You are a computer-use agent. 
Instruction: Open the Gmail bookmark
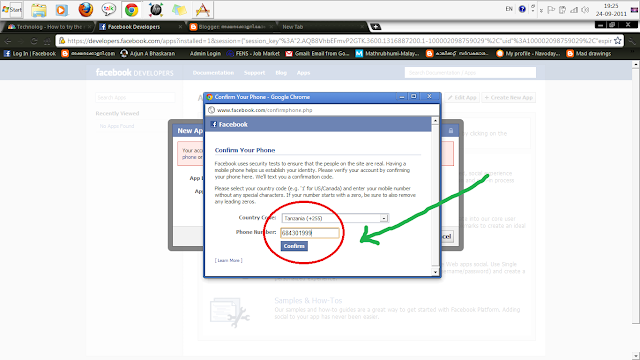(x=317, y=53)
